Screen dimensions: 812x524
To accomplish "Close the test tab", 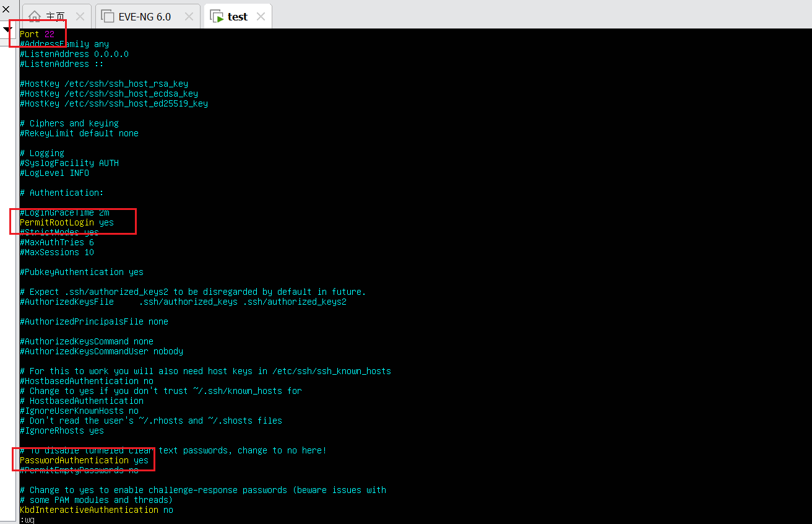I will pyautogui.click(x=261, y=17).
